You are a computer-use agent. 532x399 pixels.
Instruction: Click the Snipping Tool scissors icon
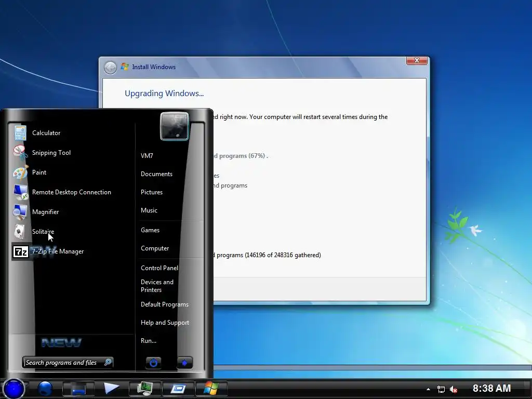point(20,153)
